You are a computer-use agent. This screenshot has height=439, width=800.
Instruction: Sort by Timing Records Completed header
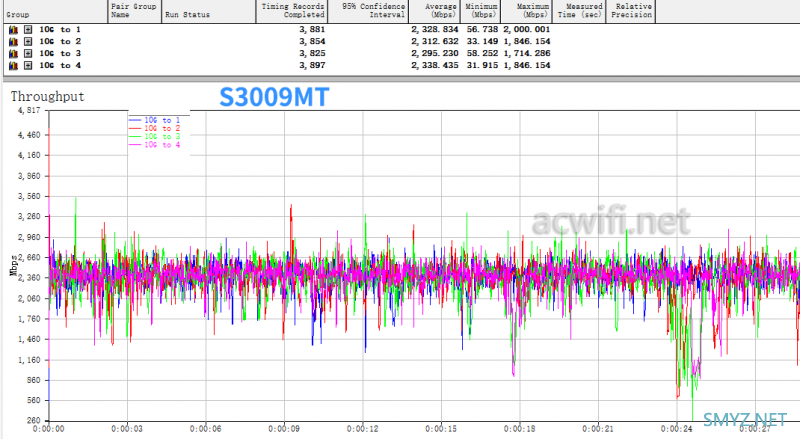click(291, 11)
